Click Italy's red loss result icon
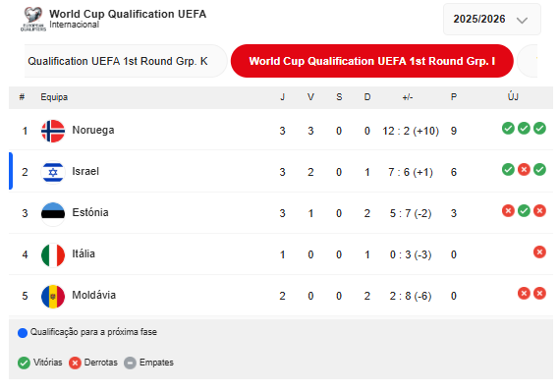Viewport: 559px width, 392px height. [x=539, y=252]
